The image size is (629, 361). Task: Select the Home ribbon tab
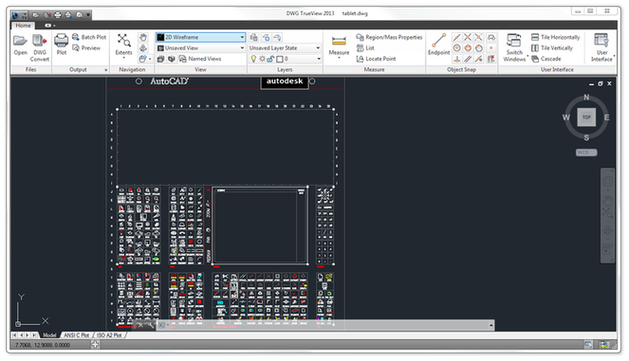click(x=23, y=25)
